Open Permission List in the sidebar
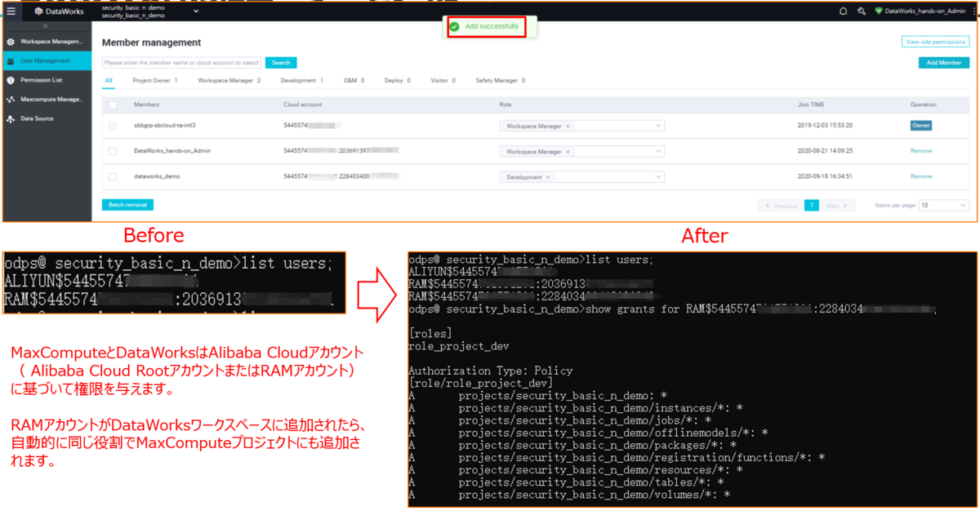The image size is (980, 511). [46, 80]
